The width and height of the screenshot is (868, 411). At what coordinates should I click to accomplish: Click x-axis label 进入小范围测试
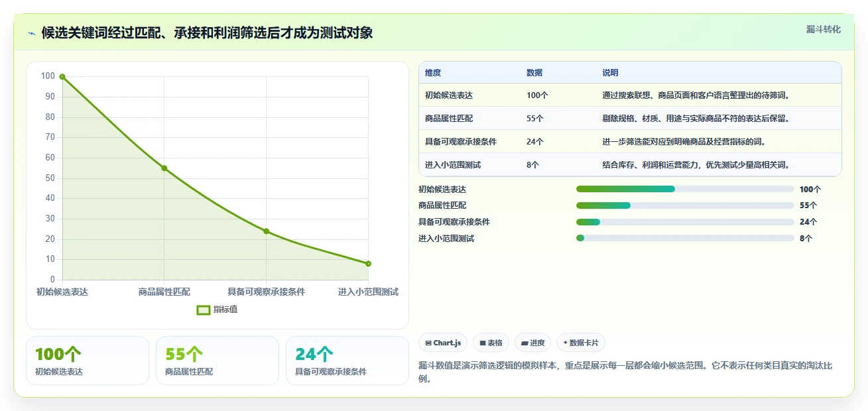(368, 292)
